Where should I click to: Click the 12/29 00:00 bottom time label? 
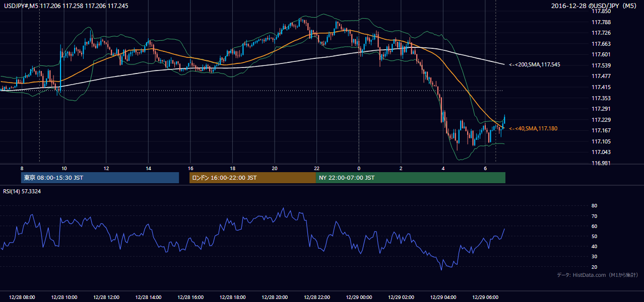(x=359, y=297)
